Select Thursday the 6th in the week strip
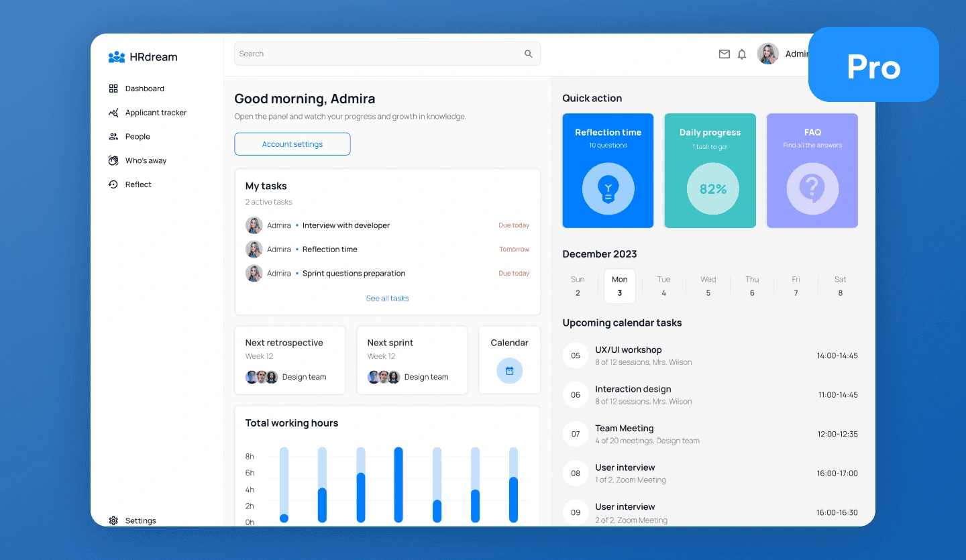The height and width of the screenshot is (560, 966). click(752, 285)
